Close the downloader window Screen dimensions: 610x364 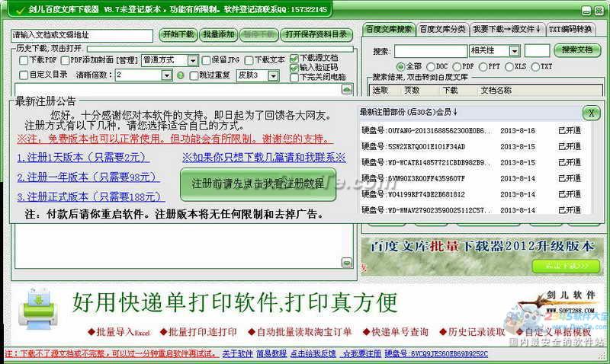tap(599, 11)
